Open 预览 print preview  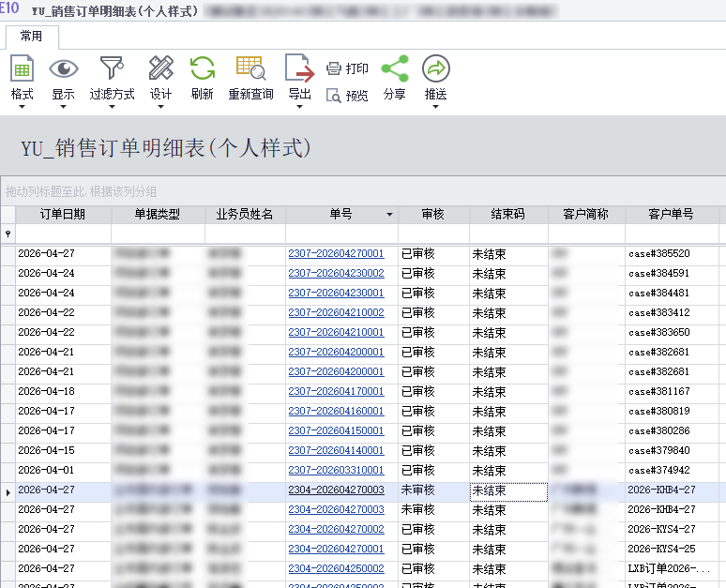347,96
